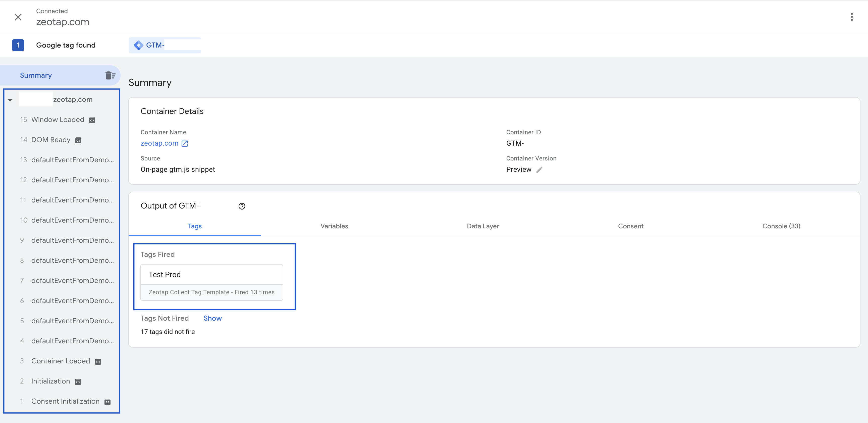
Task: Collapse the zeotap.com event tree
Action: click(10, 100)
